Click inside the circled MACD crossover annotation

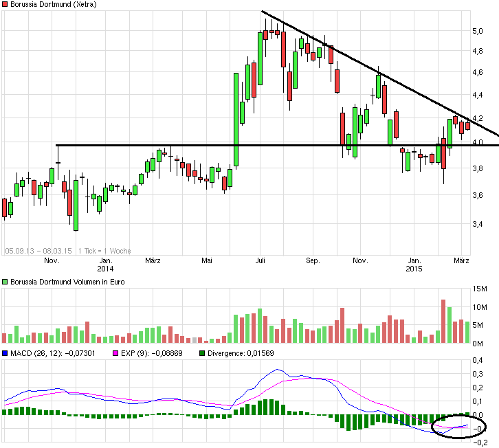click(458, 427)
